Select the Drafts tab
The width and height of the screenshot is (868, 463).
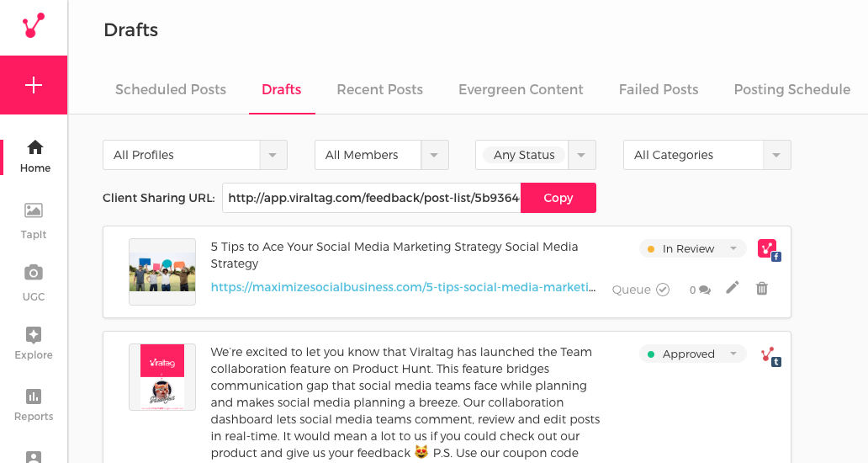tap(281, 90)
